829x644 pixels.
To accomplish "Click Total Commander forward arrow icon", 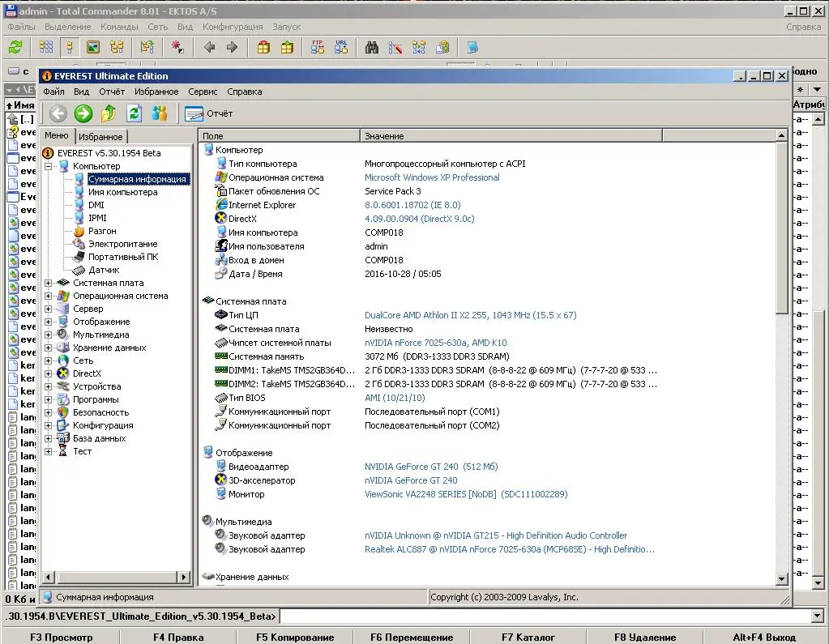I will (232, 48).
